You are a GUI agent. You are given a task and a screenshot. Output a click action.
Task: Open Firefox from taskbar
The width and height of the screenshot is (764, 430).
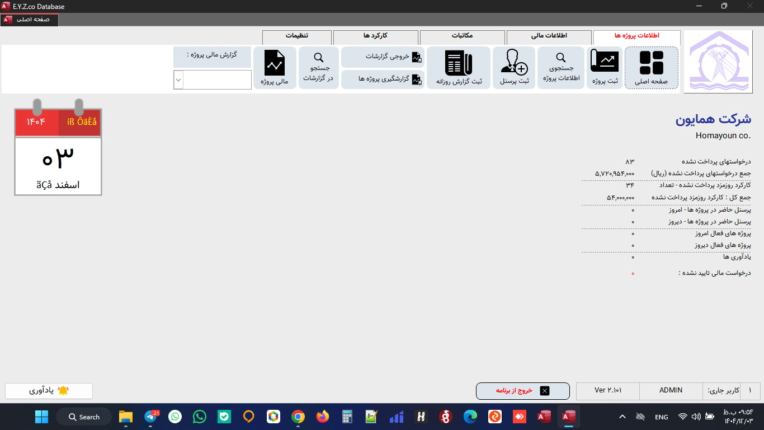tap(322, 417)
